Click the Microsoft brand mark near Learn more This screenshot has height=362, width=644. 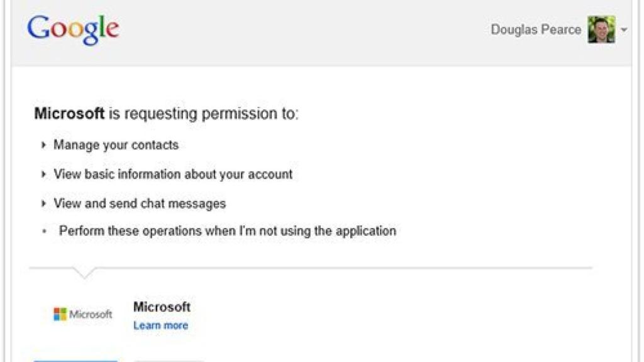coord(85,314)
